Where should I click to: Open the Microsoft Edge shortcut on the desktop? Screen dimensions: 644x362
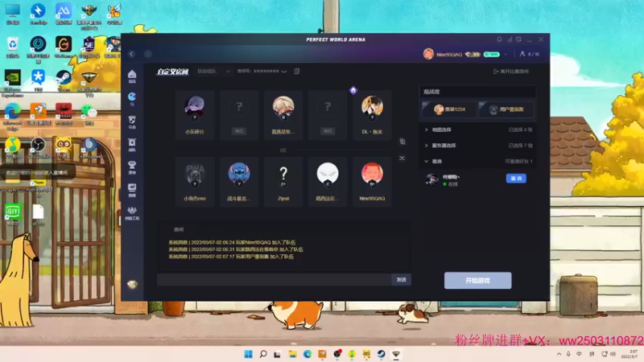[12, 115]
